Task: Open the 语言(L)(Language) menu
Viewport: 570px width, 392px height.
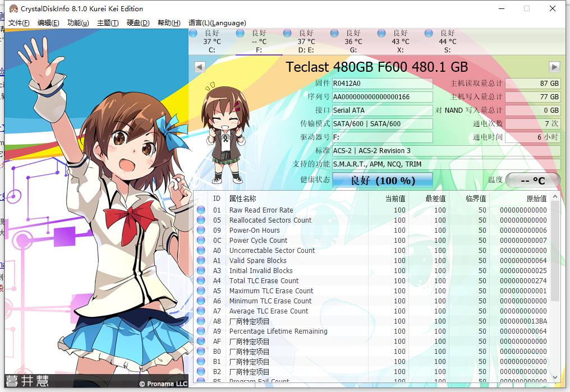Action: (217, 23)
